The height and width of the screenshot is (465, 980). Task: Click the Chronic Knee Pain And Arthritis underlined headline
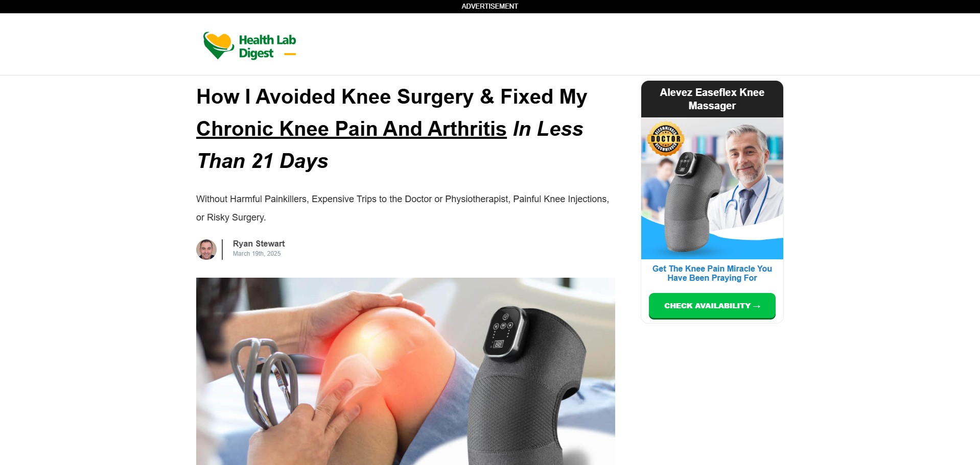(x=351, y=129)
